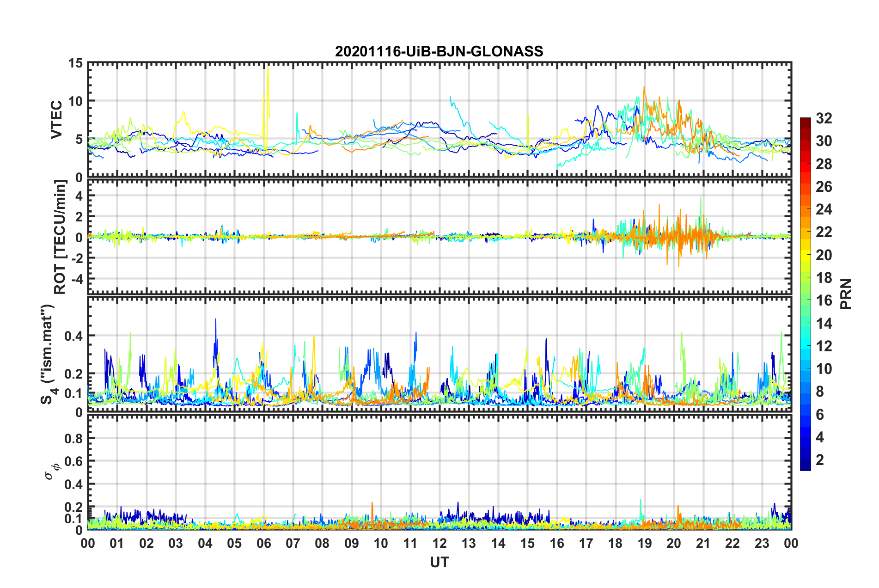This screenshot has width=879, height=588.
Task: Click the 23 hour tick on the UT axis
Action: [762, 544]
